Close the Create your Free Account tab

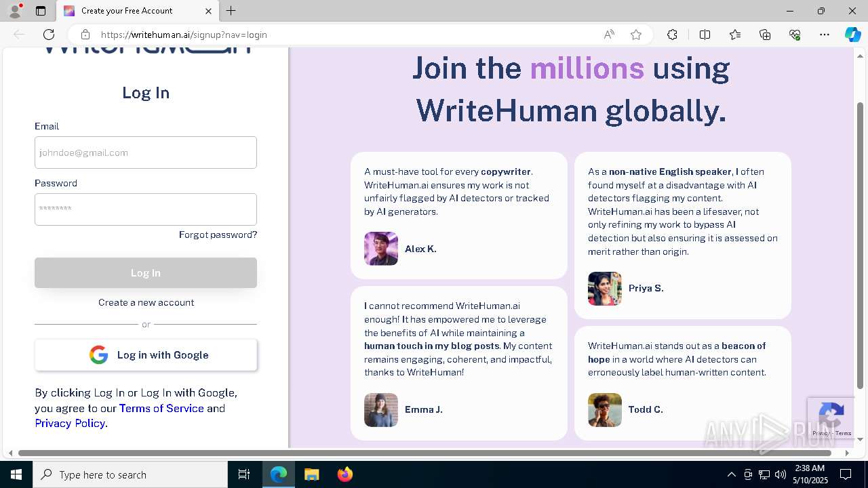[209, 11]
